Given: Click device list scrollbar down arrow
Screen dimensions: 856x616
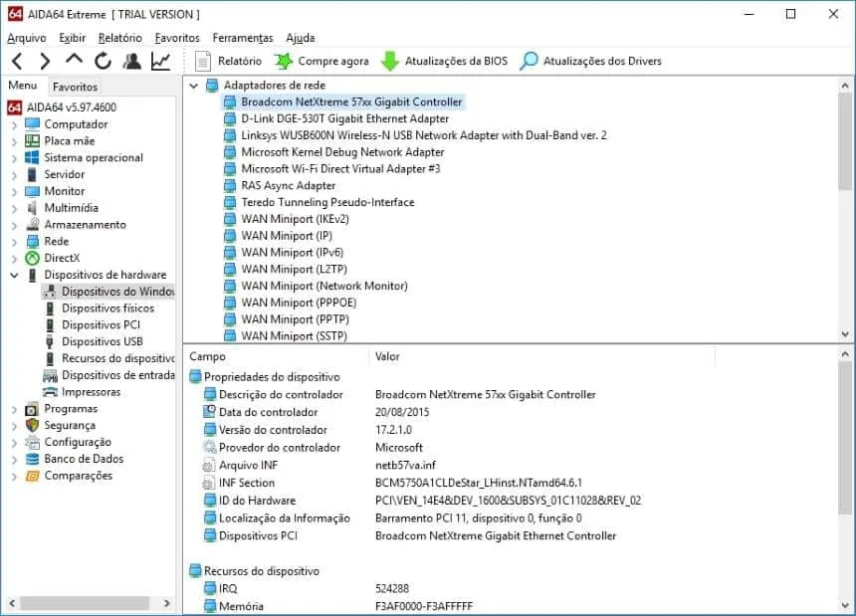Looking at the screenshot, I should (x=845, y=334).
